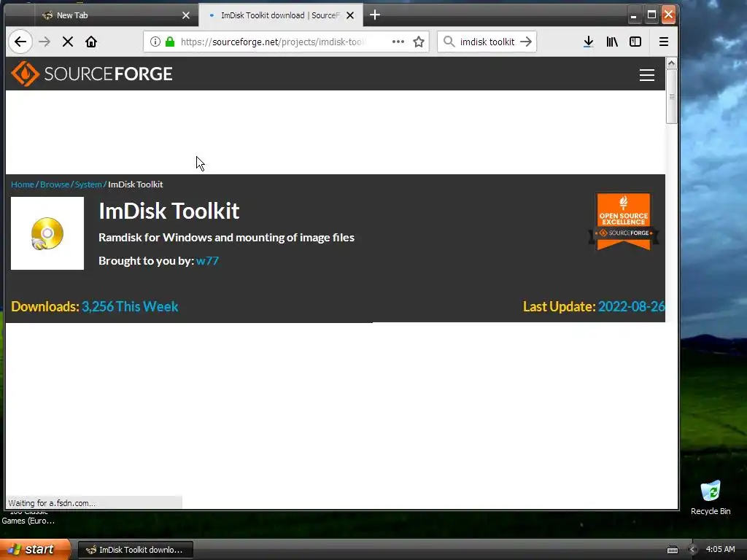This screenshot has width=747, height=560.
Task: Expand hidden system tray icons arrow
Action: point(692,550)
